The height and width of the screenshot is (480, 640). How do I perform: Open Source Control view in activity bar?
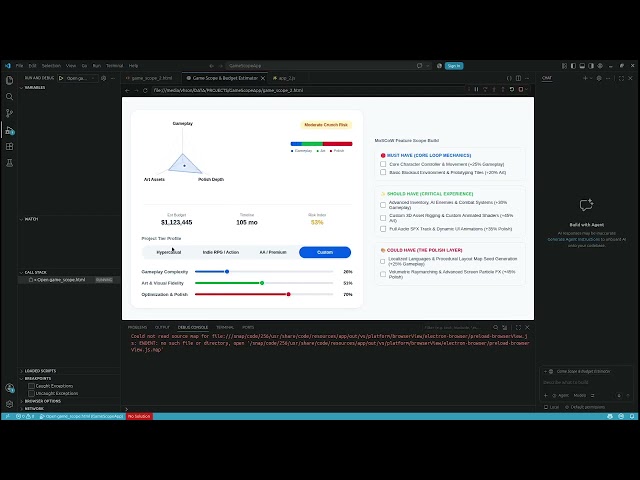[9, 113]
